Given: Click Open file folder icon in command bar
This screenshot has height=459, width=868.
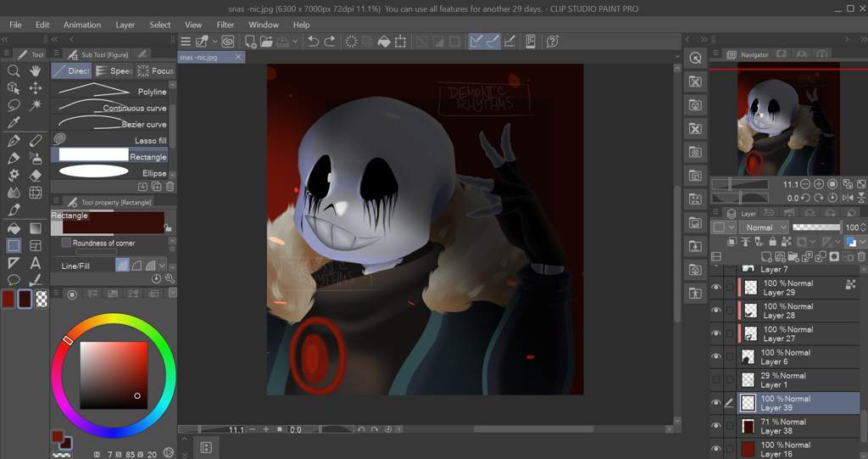Looking at the screenshot, I should pyautogui.click(x=266, y=42).
